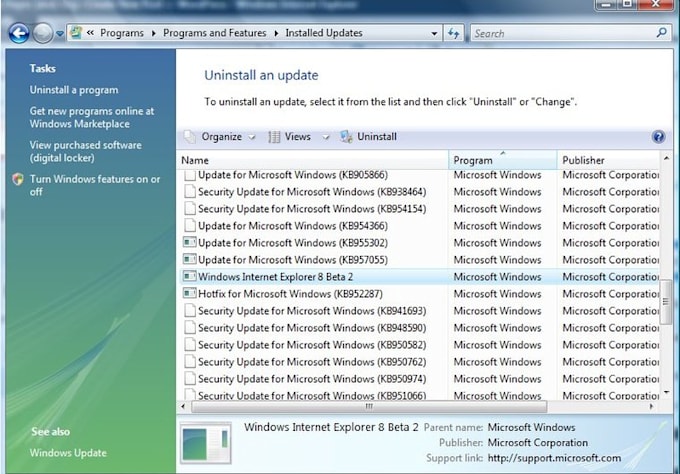Viewport: 680px width, 474px height.
Task: Select Security Update for Microsoft Windows (KB938464)
Action: click(312, 192)
